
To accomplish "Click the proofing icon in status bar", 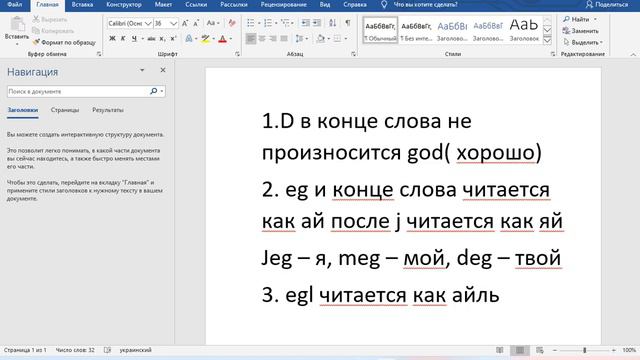I will pos(107,350).
